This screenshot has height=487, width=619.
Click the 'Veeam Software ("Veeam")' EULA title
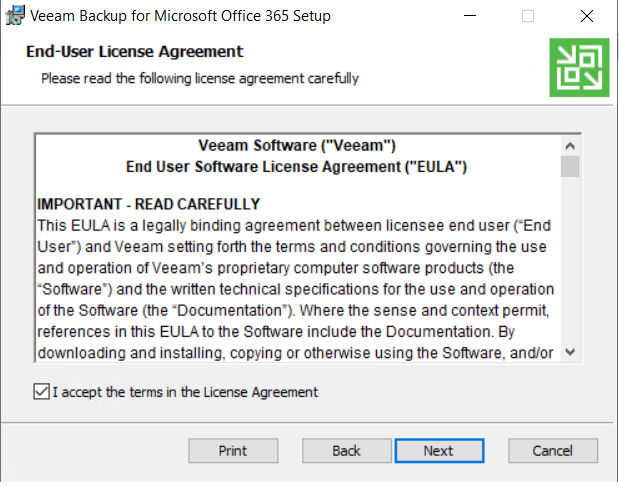pyautogui.click(x=297, y=146)
